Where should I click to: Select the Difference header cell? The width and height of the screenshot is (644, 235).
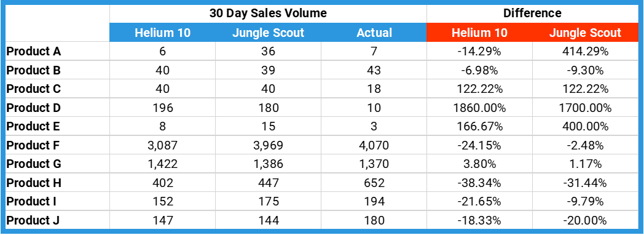tap(532, 13)
